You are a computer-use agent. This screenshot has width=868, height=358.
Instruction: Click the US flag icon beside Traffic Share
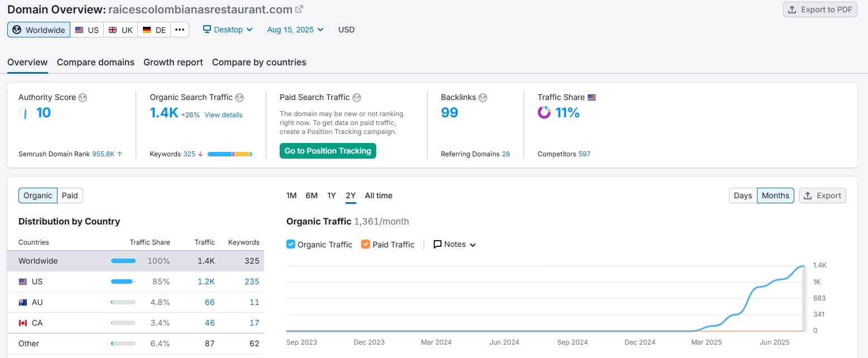592,98
